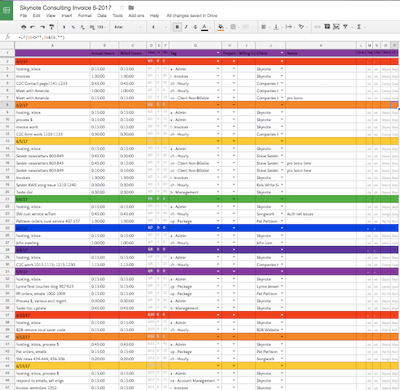Open the text color picker
The height and width of the screenshot is (390, 400).
(205, 27)
